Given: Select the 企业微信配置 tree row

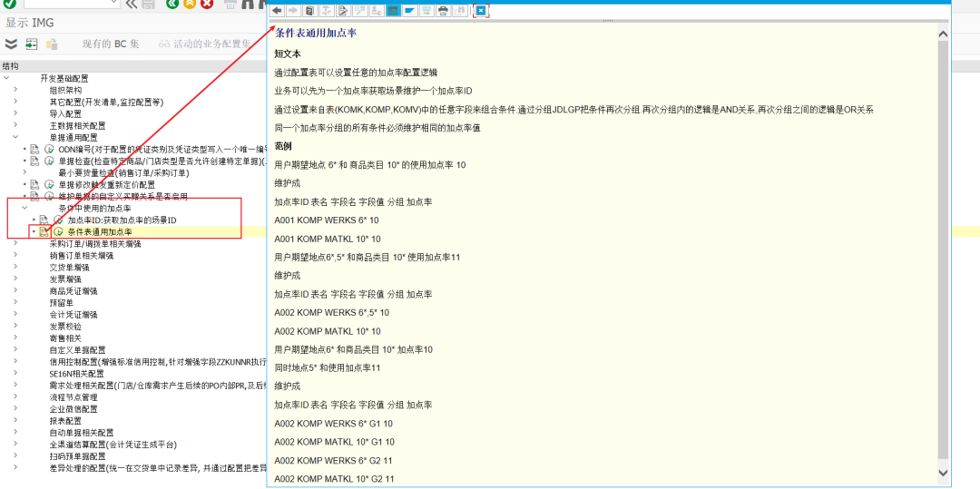Looking at the screenshot, I should click(73, 409).
